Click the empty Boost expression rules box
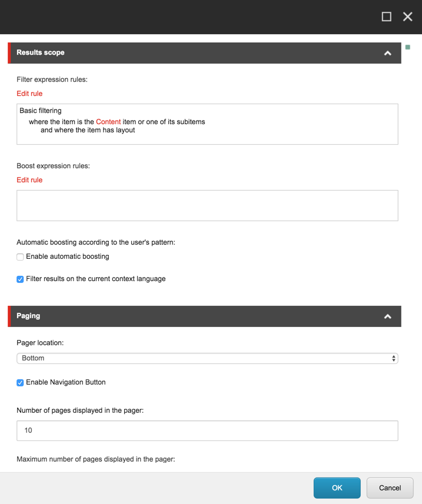Screen dimensions: 422x504 coord(207,205)
